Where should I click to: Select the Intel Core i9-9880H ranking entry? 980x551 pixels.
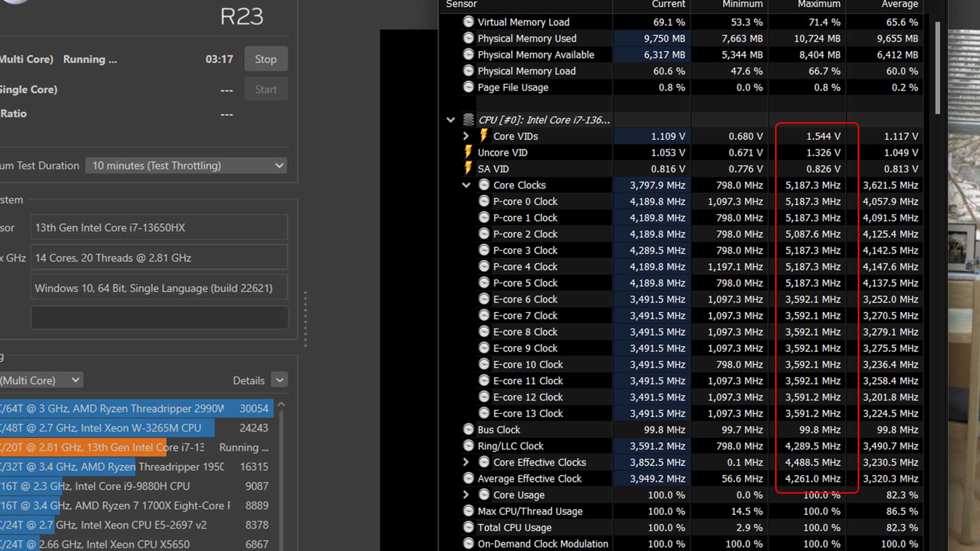tap(137, 486)
